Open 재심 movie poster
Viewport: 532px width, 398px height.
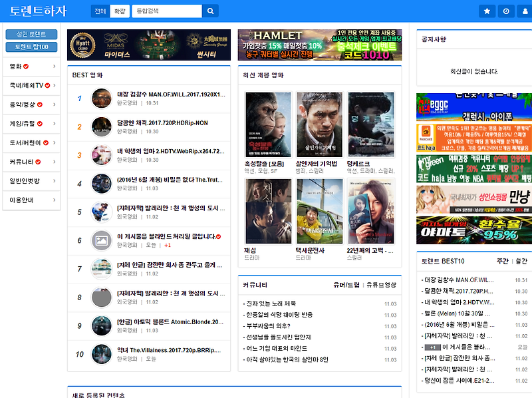[269, 211]
